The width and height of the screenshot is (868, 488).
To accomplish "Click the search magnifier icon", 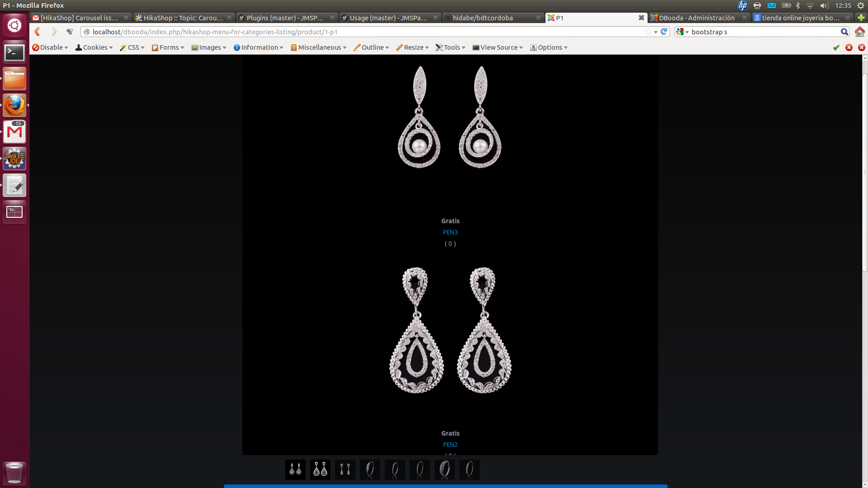I will (x=844, y=32).
